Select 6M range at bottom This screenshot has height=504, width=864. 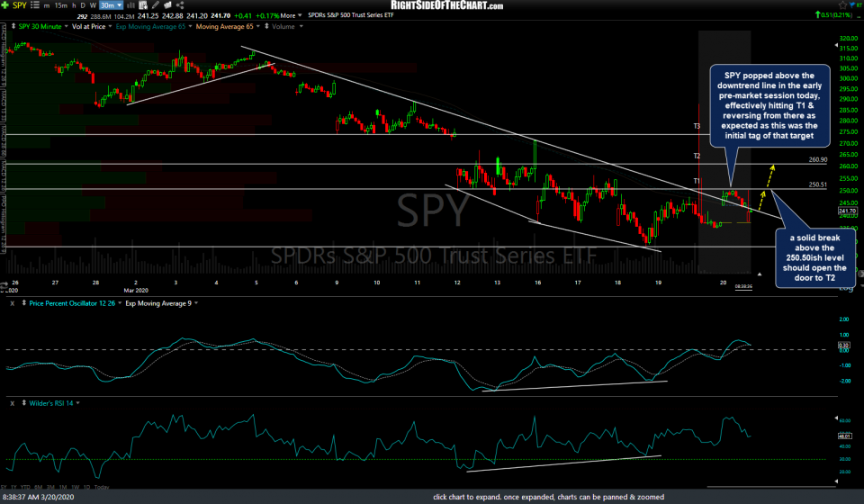tap(38, 487)
